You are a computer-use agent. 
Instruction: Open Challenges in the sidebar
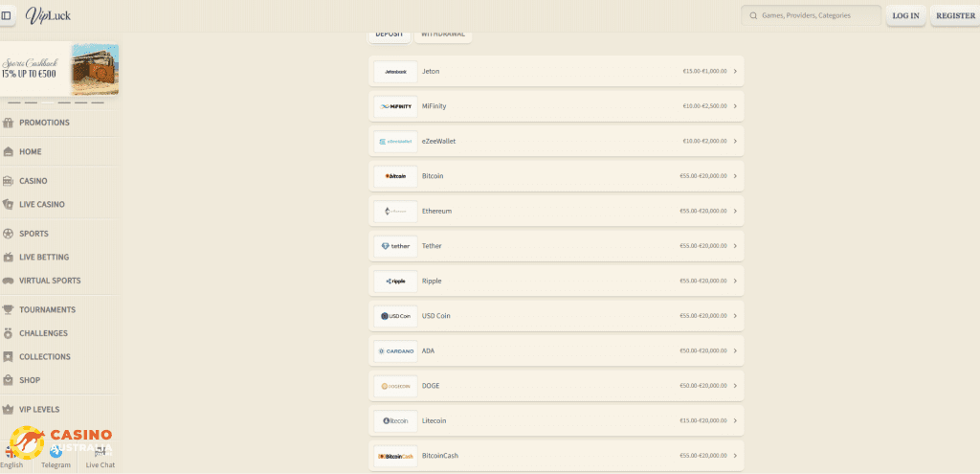(x=44, y=333)
